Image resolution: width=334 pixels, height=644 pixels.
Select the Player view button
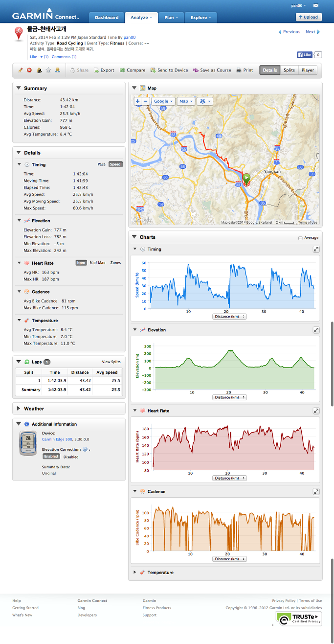click(x=308, y=70)
